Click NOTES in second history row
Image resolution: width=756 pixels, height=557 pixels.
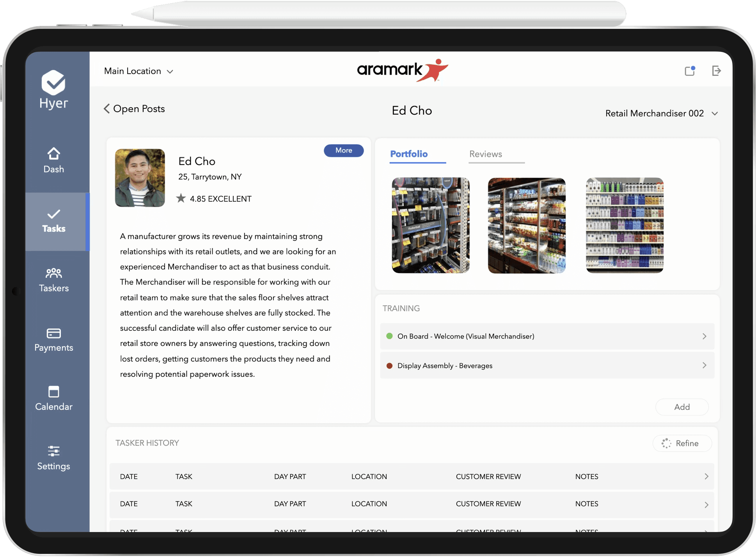pyautogui.click(x=586, y=504)
